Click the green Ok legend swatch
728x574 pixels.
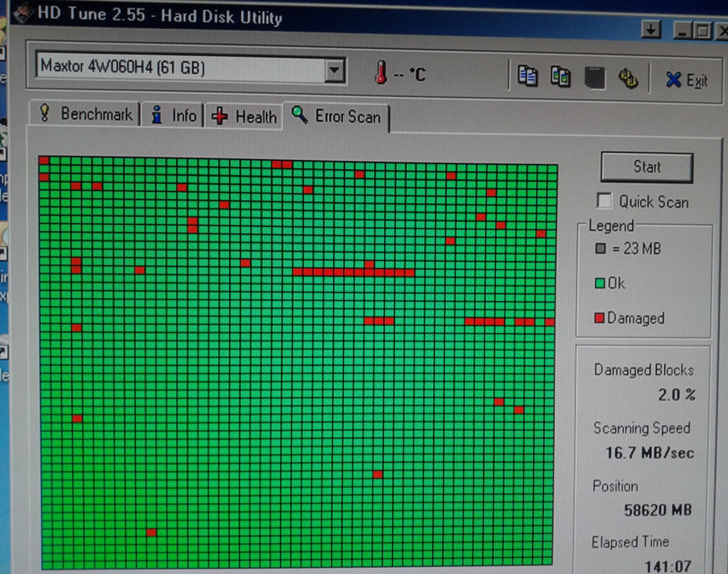point(600,283)
